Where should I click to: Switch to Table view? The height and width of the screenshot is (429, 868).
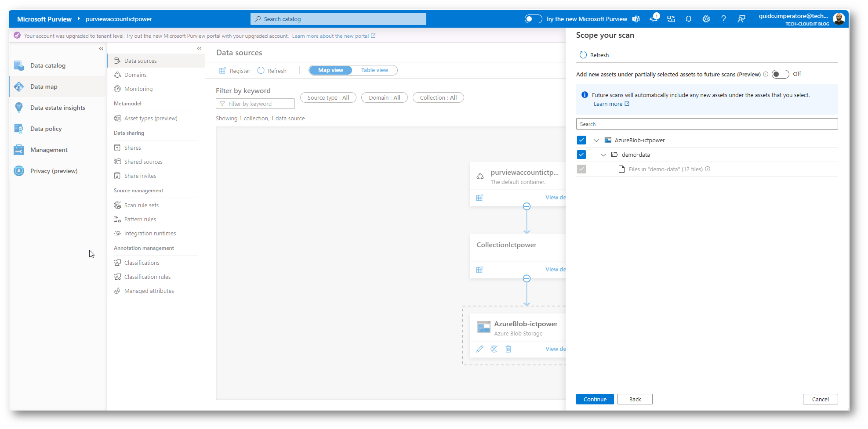374,70
